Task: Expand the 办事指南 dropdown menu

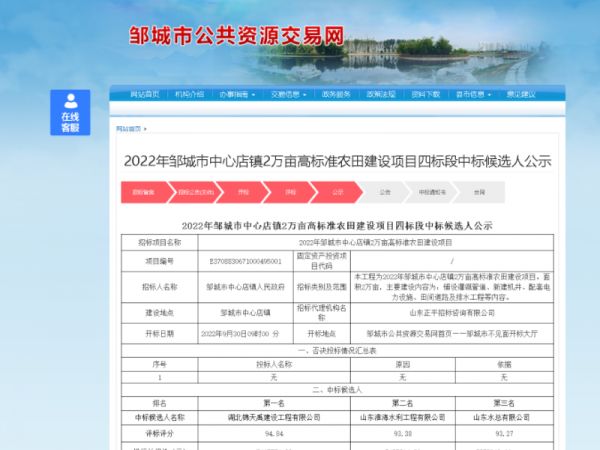Action: pos(236,94)
